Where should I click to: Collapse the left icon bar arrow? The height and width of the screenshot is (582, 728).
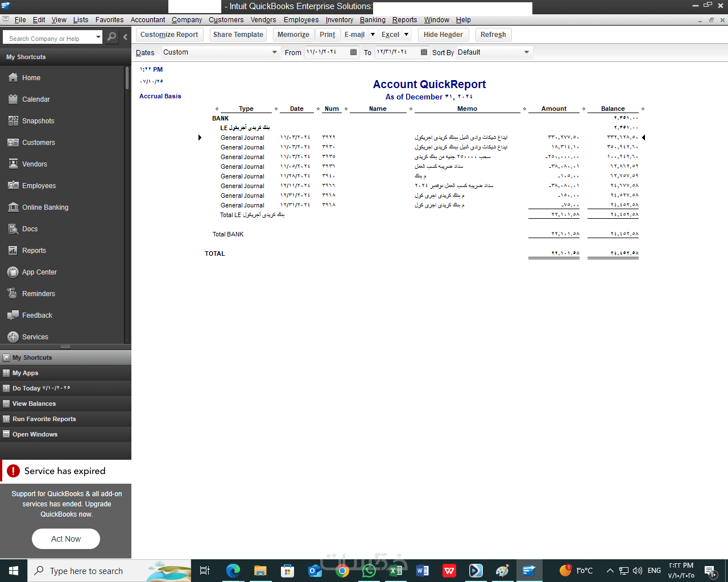(125, 37)
